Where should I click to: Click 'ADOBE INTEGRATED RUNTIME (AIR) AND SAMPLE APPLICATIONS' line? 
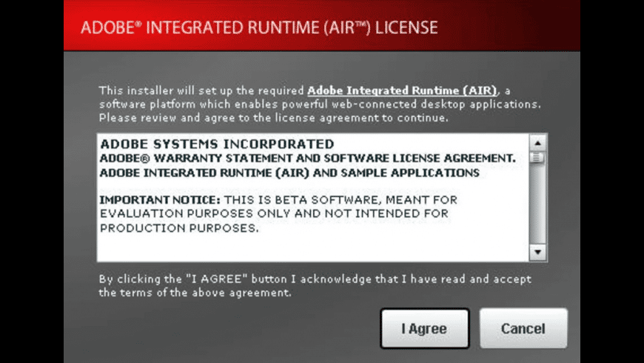click(289, 173)
